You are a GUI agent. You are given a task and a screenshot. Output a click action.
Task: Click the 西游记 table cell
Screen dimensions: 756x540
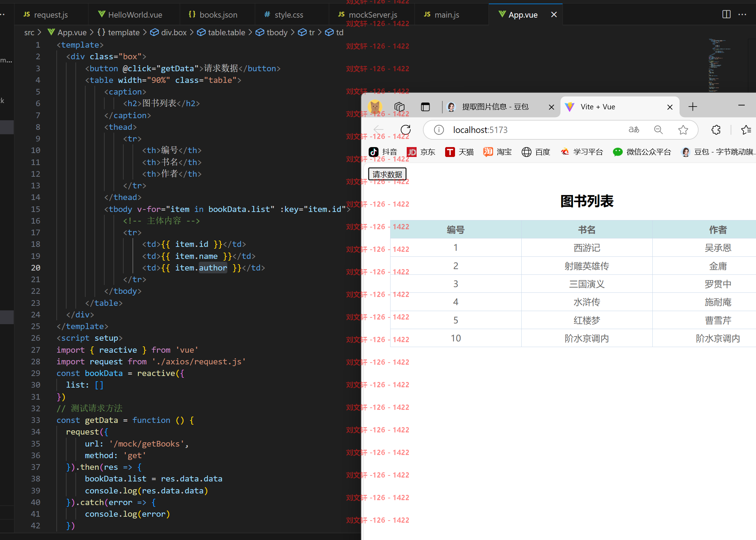pos(587,248)
